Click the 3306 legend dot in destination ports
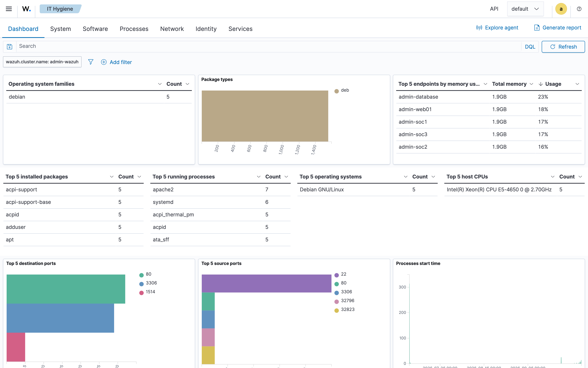This screenshot has width=588, height=368. pos(141,284)
